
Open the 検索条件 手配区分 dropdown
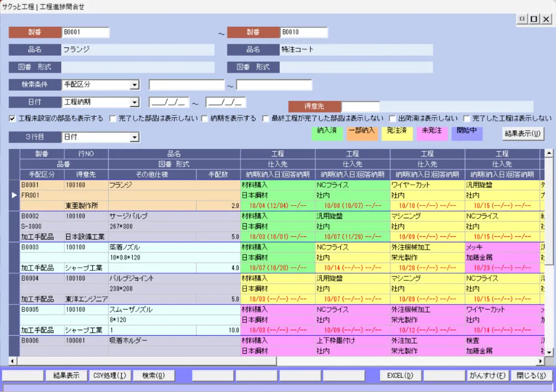[x=134, y=85]
